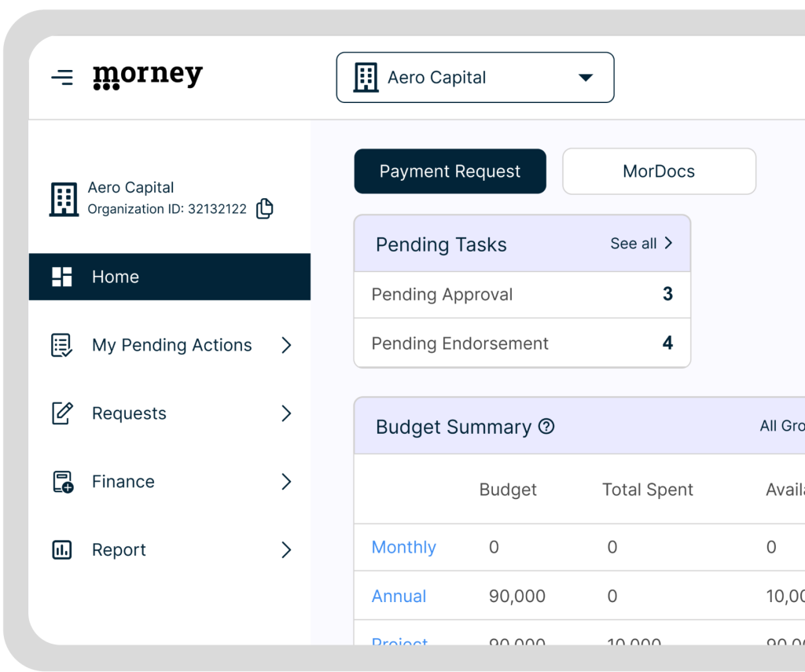Expand My Pending Actions chevron arrow

tap(286, 345)
